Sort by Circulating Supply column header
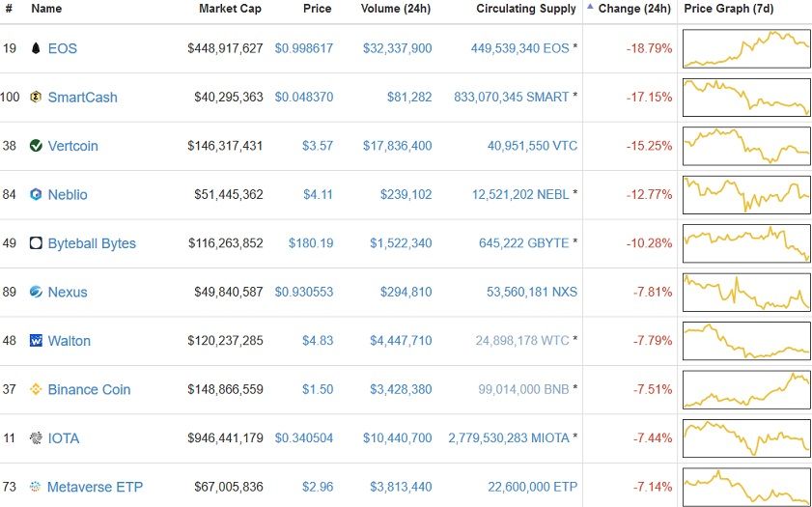The height and width of the screenshot is (507, 812). [525, 9]
